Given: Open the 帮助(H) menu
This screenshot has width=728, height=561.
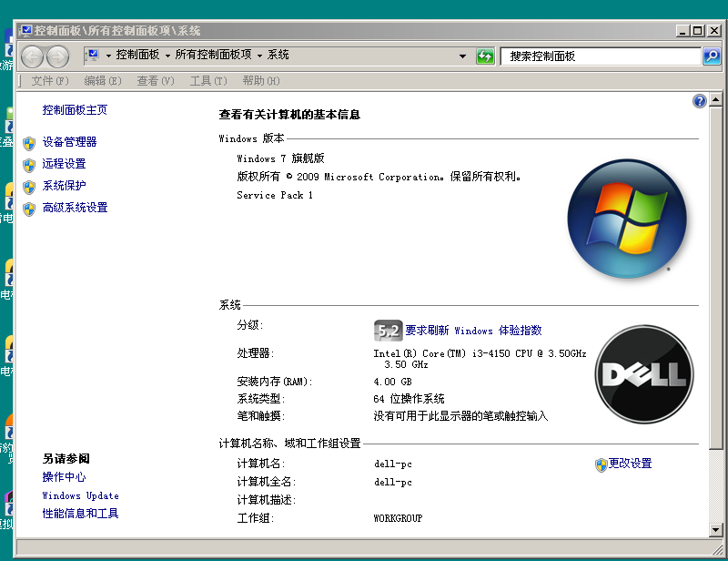Looking at the screenshot, I should point(261,81).
